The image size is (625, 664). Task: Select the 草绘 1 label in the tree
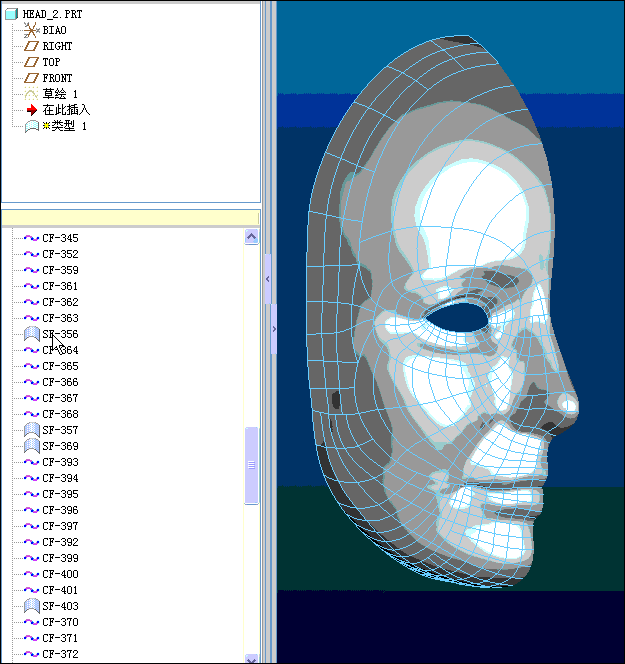point(60,94)
